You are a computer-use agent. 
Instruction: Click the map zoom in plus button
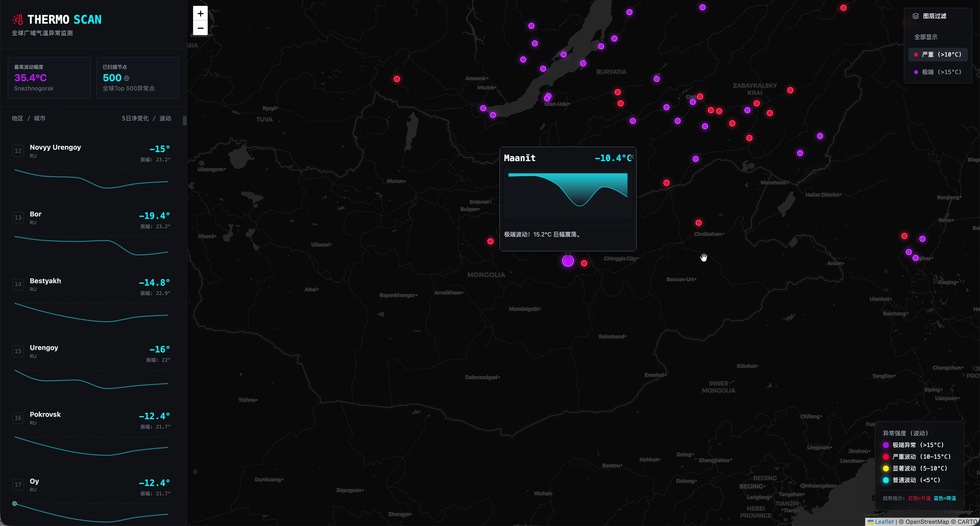click(x=200, y=14)
